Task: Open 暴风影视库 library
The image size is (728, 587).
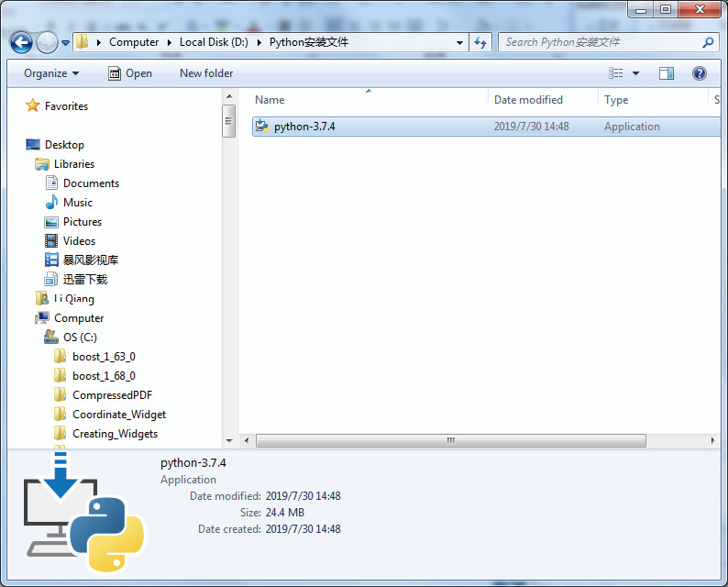Action: coord(91,260)
